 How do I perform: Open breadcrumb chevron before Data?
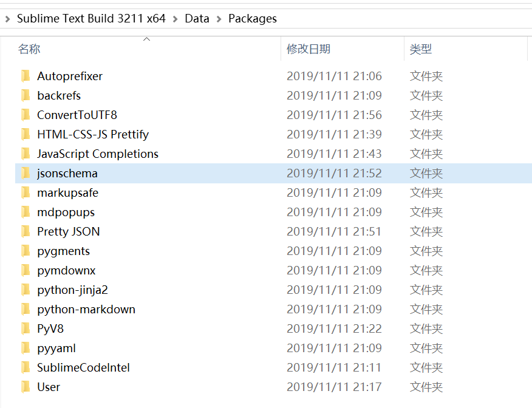pos(176,19)
